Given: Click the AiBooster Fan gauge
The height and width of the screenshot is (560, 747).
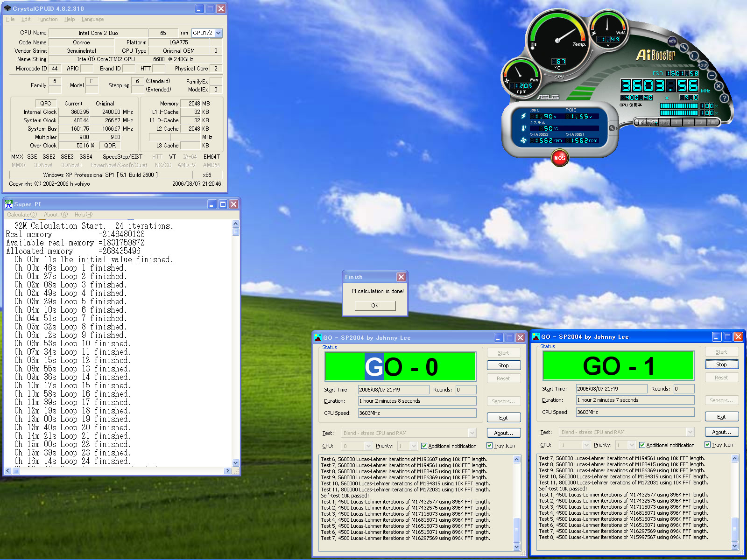Looking at the screenshot, I should pos(521,77).
